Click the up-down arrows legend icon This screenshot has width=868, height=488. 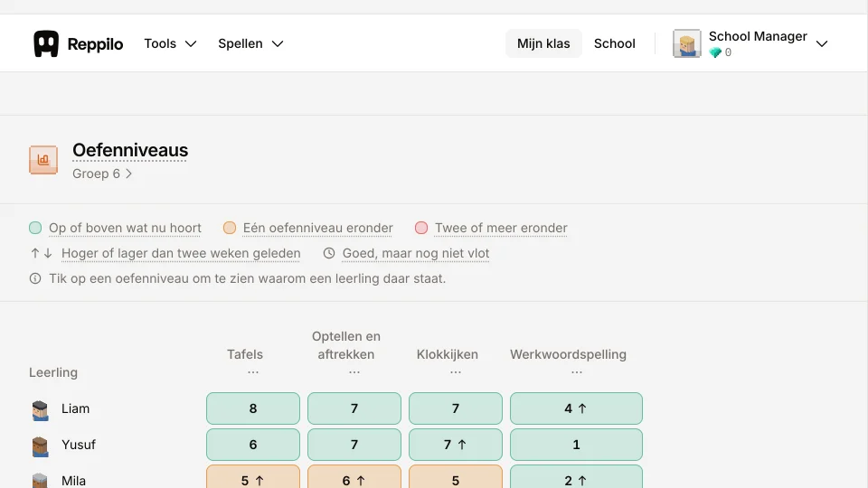42,253
